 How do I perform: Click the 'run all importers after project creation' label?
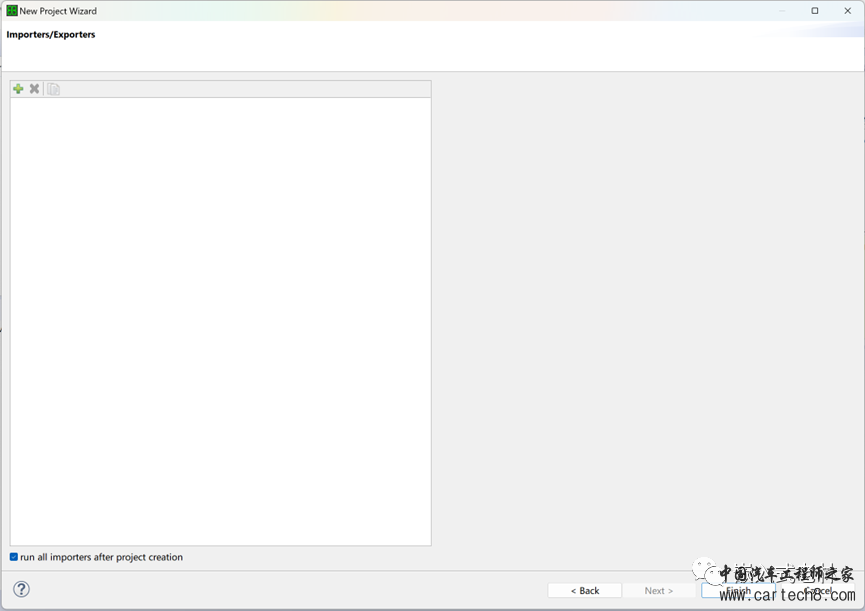(x=101, y=557)
